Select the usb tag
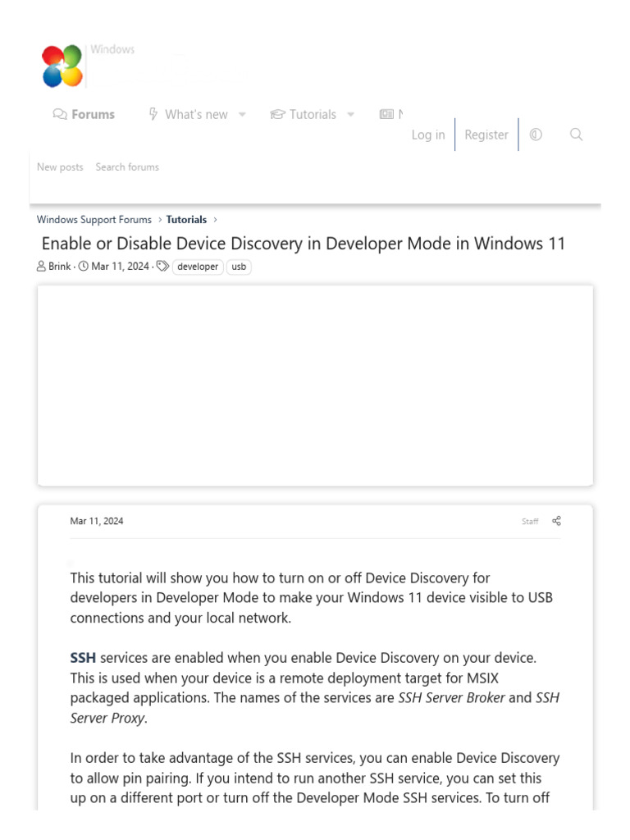 (x=239, y=267)
